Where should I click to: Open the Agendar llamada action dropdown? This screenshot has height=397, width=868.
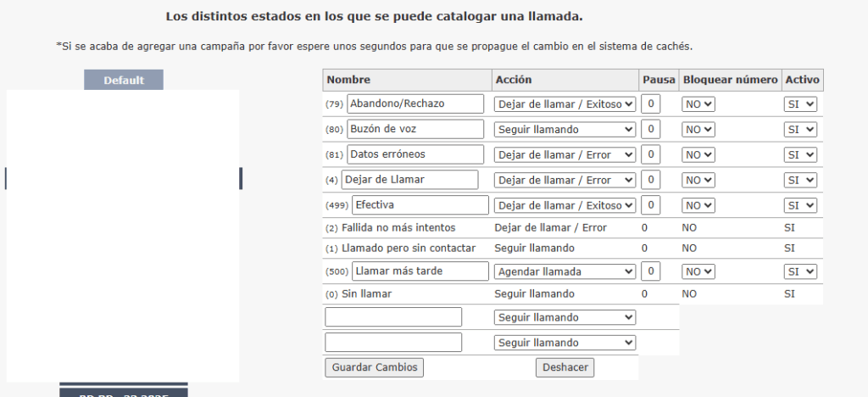pyautogui.click(x=565, y=271)
